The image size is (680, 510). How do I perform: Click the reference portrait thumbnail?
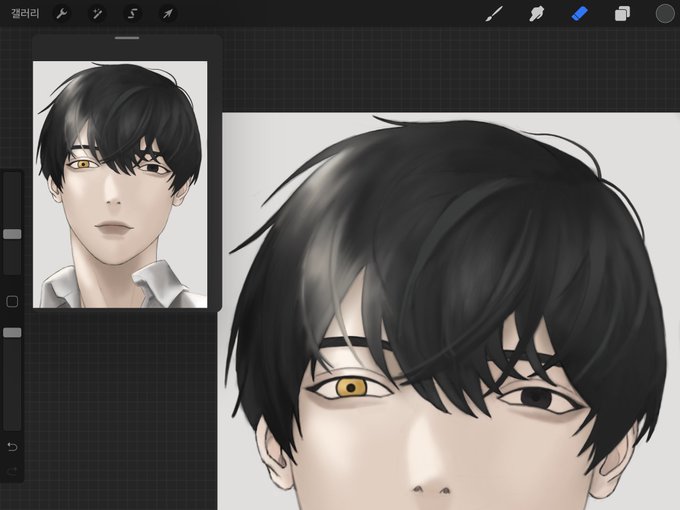click(120, 185)
